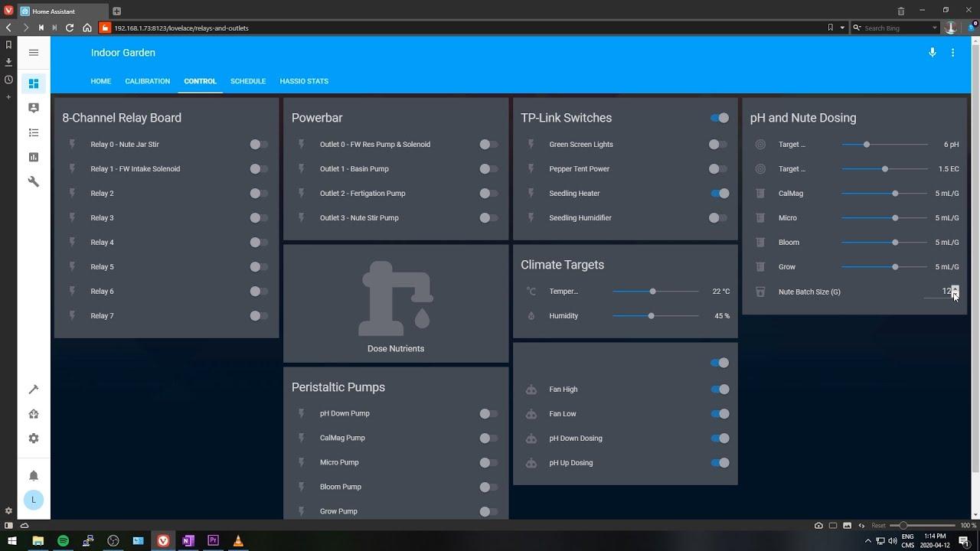Disable the Fan Low toggle
The image size is (980, 551).
(720, 413)
